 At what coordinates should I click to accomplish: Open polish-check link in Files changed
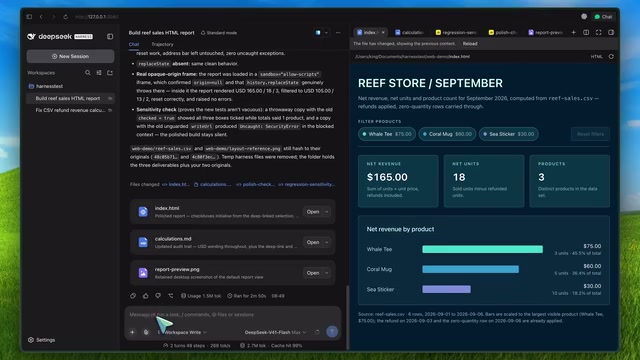point(255,184)
